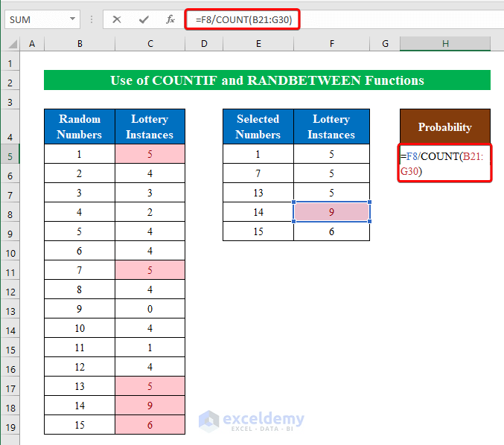Click inside the formula bar text
This screenshot has height=445, width=504.
(x=243, y=20)
